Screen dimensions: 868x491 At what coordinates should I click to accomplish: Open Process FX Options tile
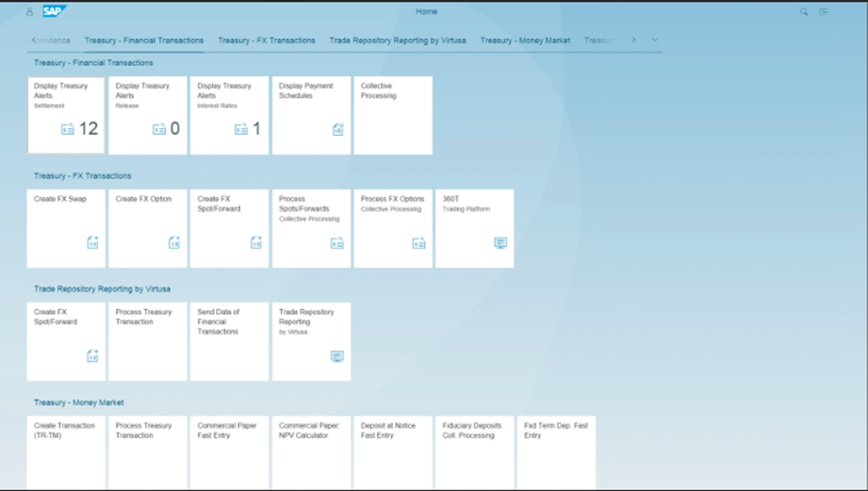pyautogui.click(x=393, y=228)
